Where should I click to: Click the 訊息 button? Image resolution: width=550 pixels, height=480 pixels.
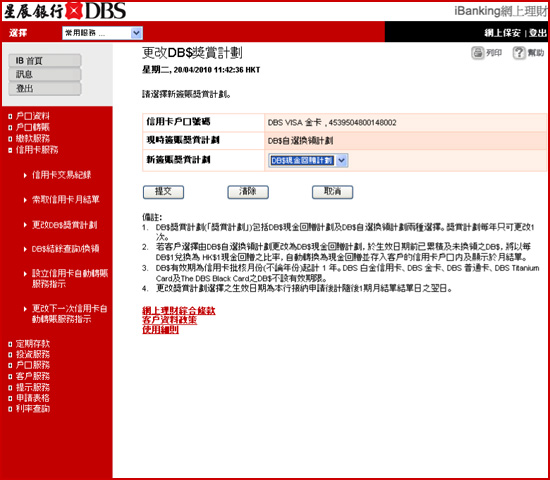(45, 74)
